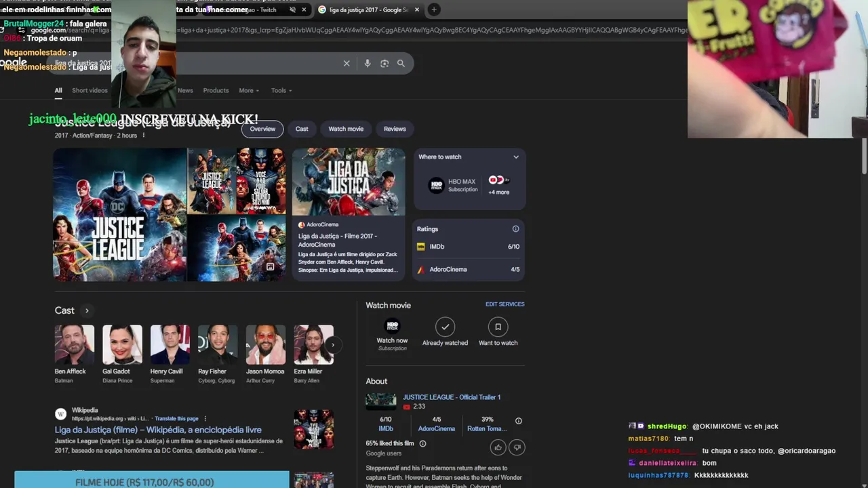The width and height of the screenshot is (868, 488).
Task: Switch to the News tab
Action: pyautogui.click(x=185, y=90)
